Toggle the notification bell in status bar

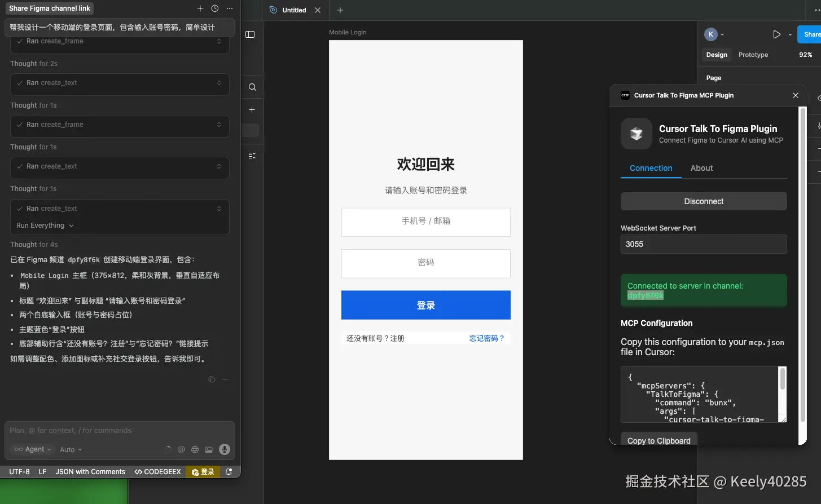tap(229, 471)
